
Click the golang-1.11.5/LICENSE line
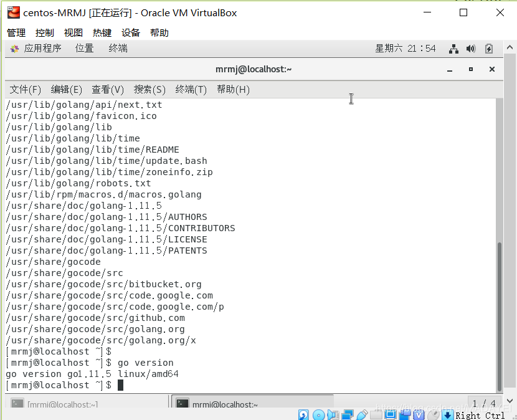[x=107, y=239]
